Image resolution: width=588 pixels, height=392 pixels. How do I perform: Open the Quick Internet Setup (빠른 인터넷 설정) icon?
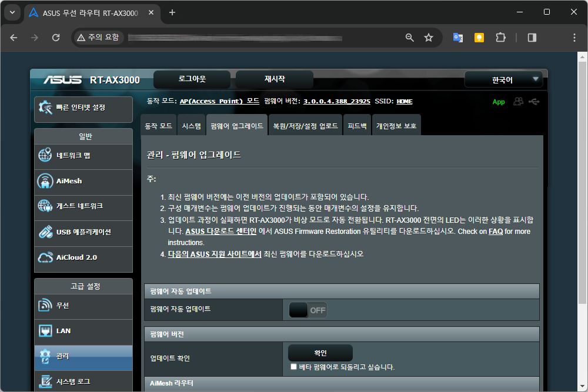pos(46,108)
